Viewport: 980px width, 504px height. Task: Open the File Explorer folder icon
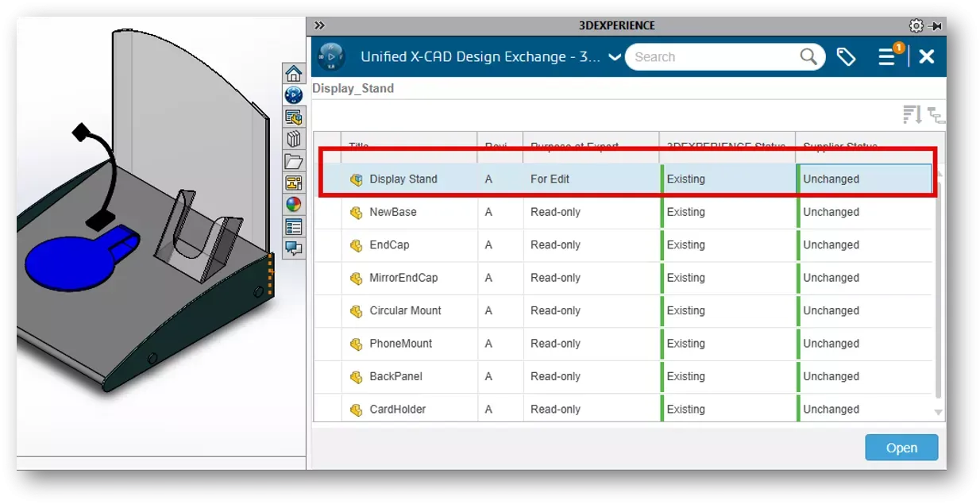pyautogui.click(x=294, y=161)
